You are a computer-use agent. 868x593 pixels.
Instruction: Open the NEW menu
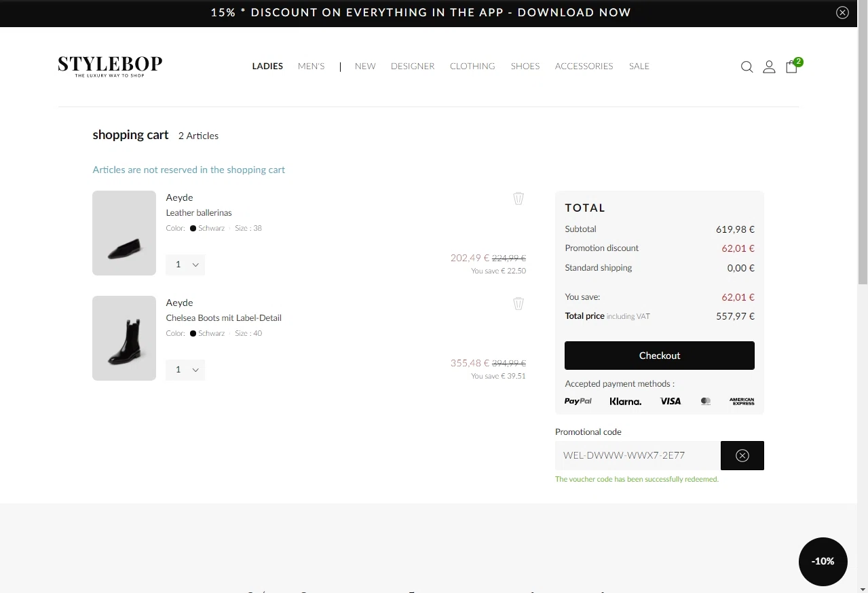(x=365, y=66)
